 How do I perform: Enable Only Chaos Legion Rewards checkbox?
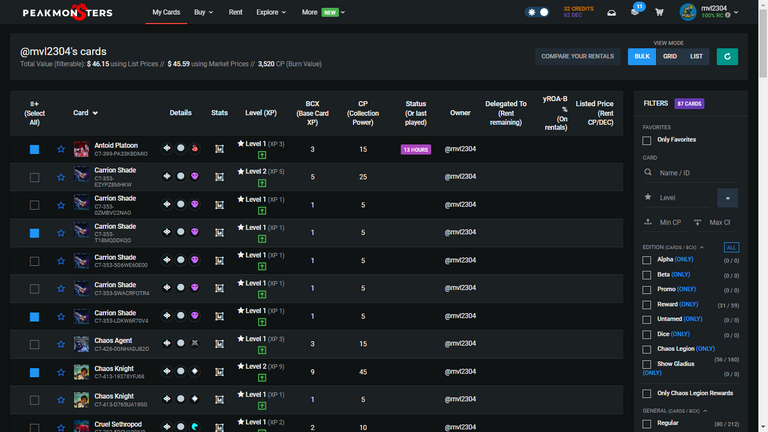tap(647, 394)
